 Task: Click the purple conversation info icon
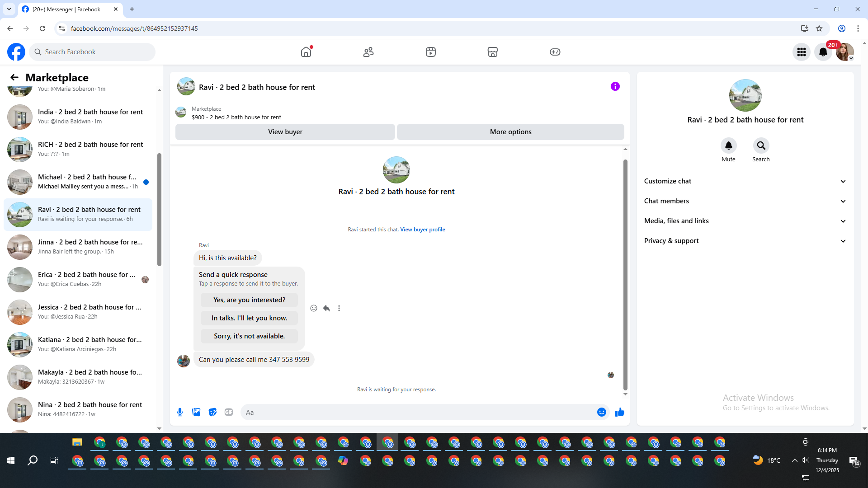(615, 86)
